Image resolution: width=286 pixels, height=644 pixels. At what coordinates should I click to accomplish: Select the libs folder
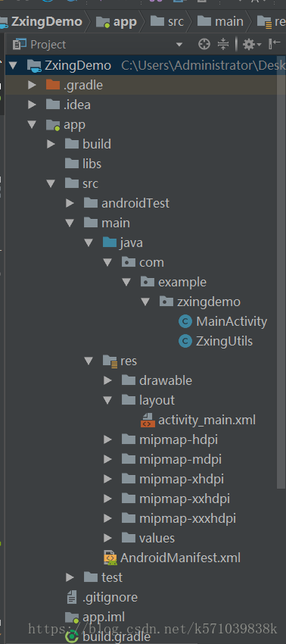[x=83, y=164]
